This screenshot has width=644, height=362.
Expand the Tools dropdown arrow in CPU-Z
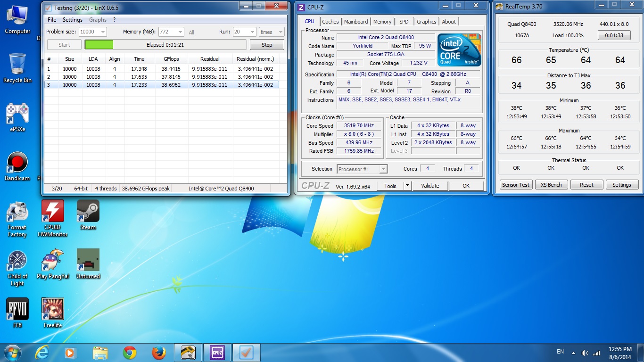(407, 186)
